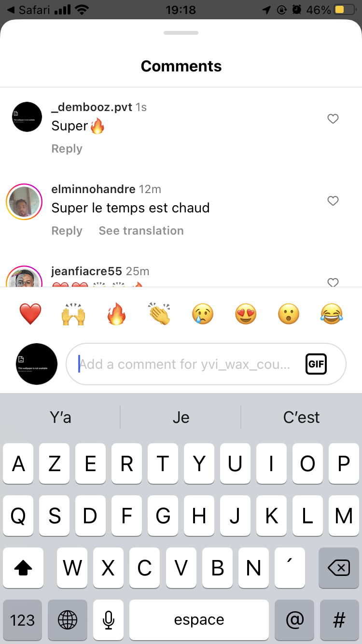Choose the "Je" keyboard suggestion
362x644 pixels.
click(181, 417)
